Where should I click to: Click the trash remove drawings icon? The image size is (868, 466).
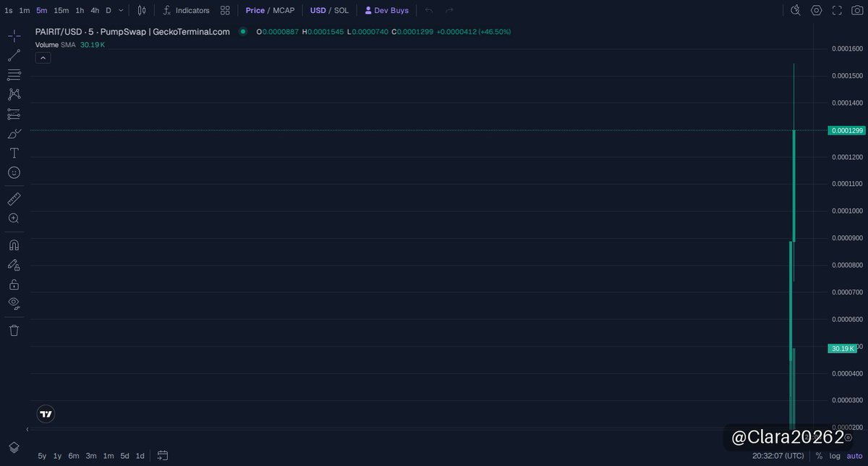tap(14, 330)
